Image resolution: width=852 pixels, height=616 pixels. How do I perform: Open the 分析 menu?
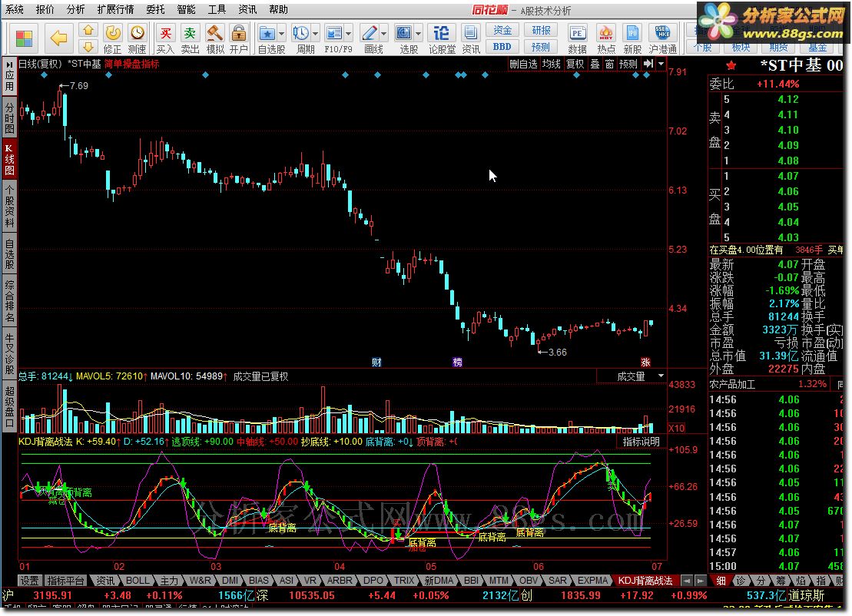coord(75,9)
